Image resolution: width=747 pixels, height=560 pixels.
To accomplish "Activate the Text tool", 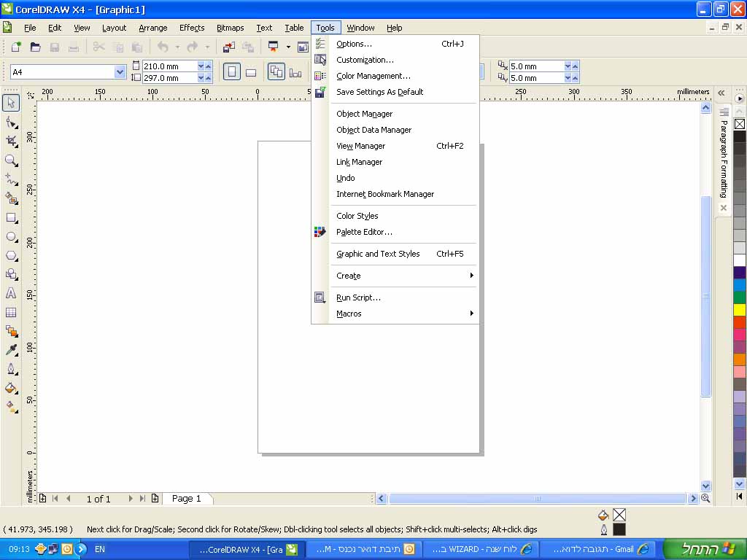I will [11, 293].
